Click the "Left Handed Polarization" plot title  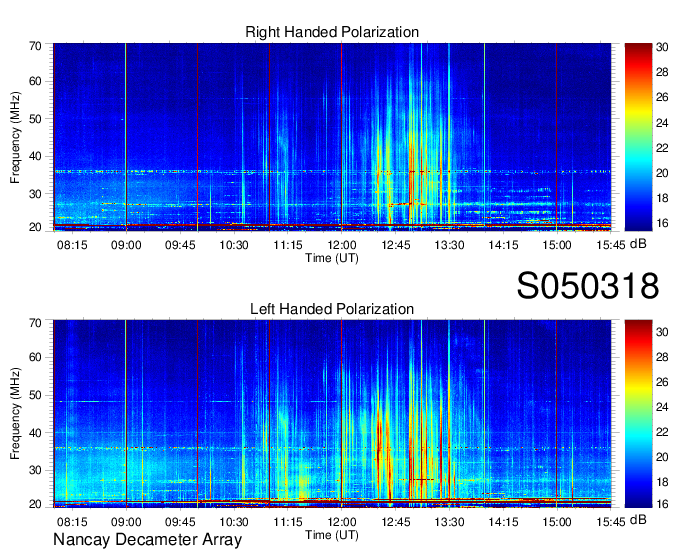click(332, 309)
